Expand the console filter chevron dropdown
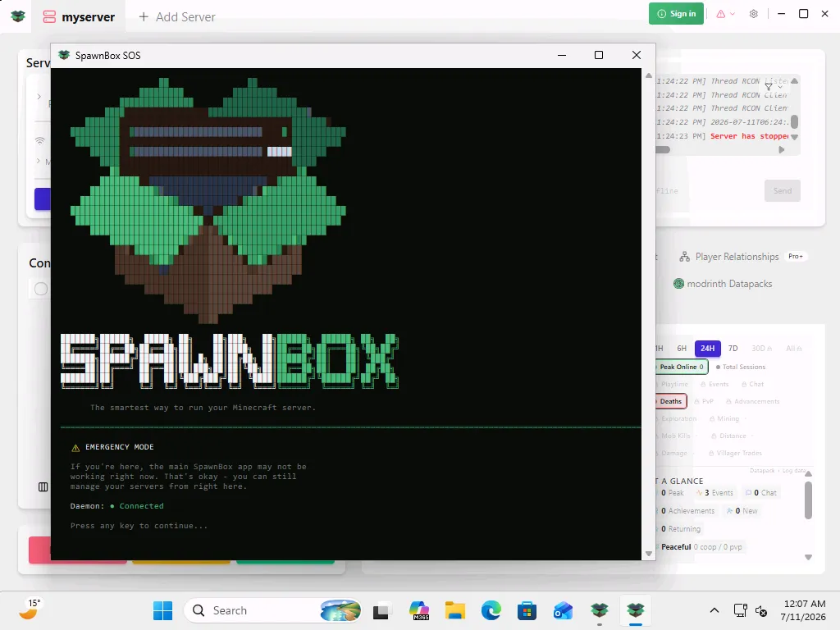Image resolution: width=840 pixels, height=630 pixels. pos(781,86)
